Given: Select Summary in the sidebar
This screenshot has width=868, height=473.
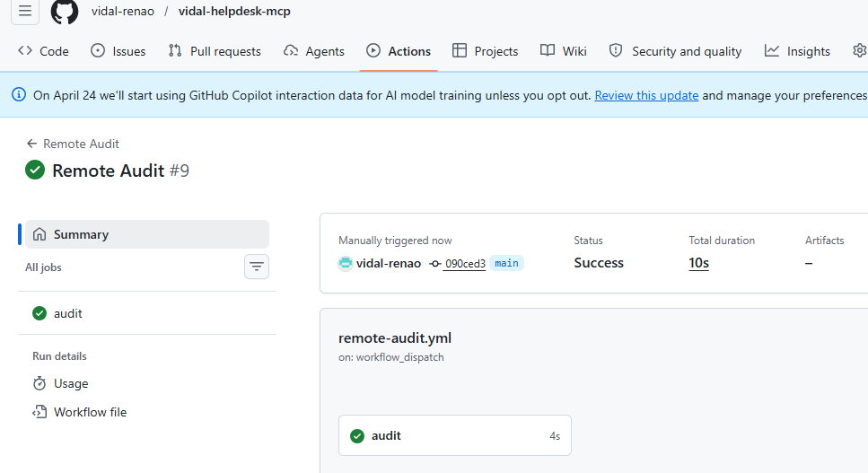Looking at the screenshot, I should [147, 234].
